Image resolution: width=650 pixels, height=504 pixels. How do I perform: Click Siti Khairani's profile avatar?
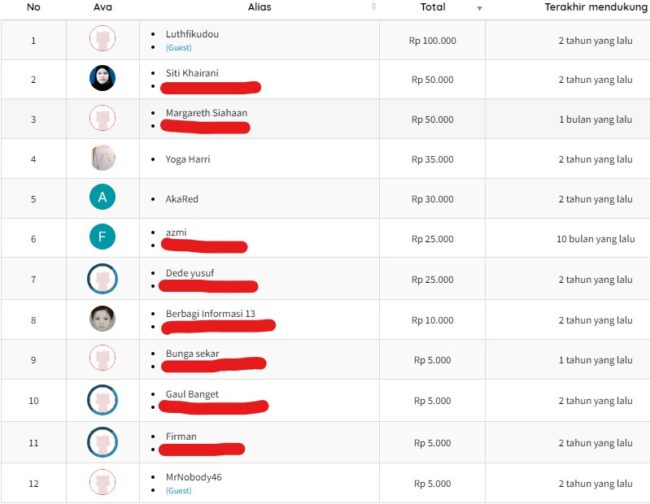102,78
